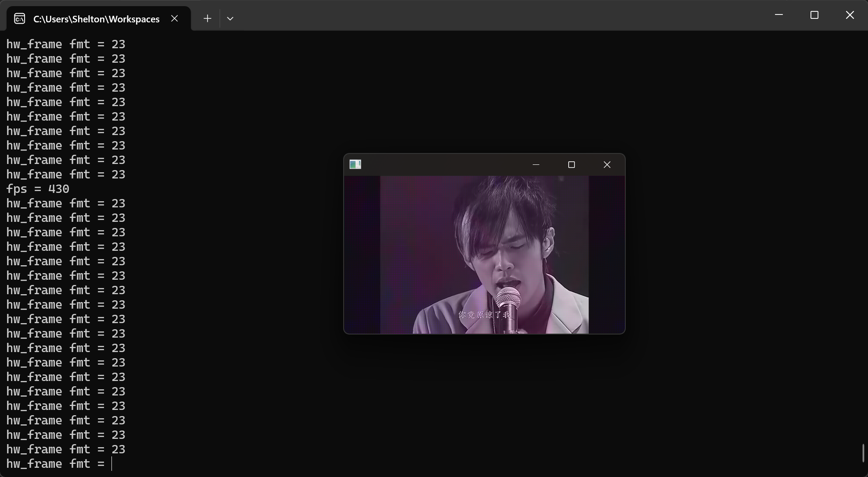Click the "fps = 430" output line
The height and width of the screenshot is (477, 868).
click(38, 189)
